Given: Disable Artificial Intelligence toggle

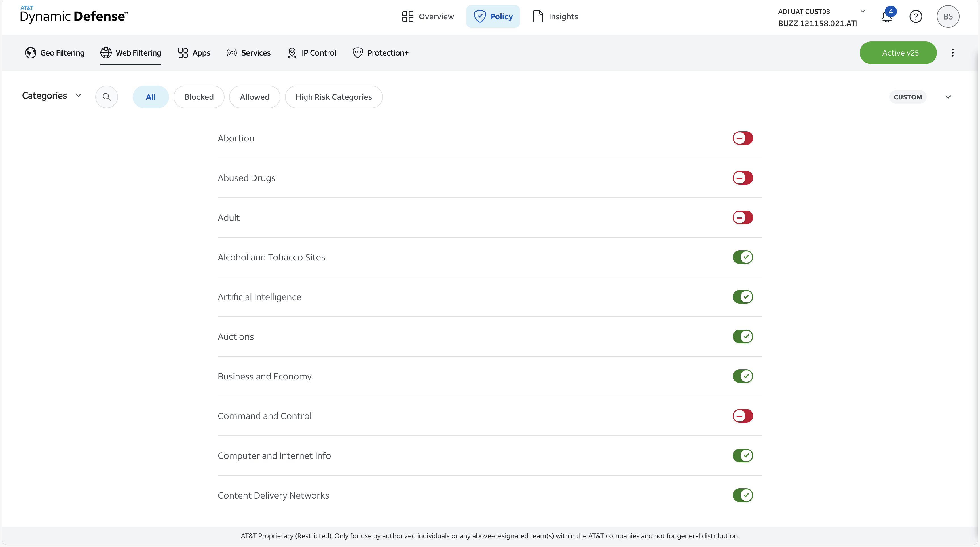Looking at the screenshot, I should pyautogui.click(x=743, y=297).
